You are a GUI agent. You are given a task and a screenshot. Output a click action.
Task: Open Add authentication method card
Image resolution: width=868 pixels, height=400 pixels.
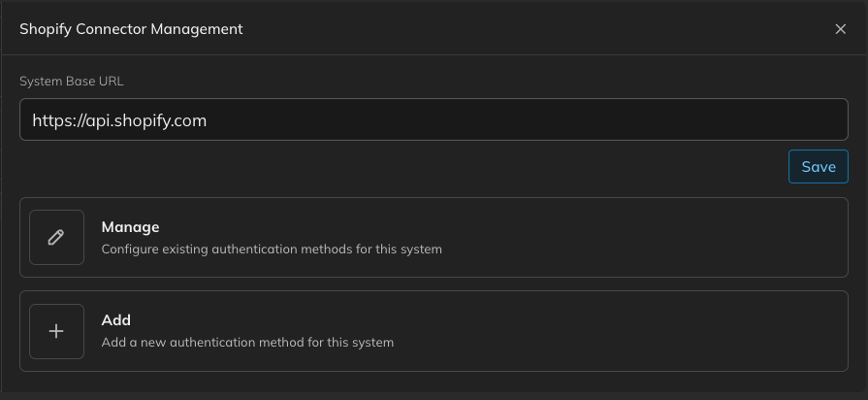tap(434, 331)
